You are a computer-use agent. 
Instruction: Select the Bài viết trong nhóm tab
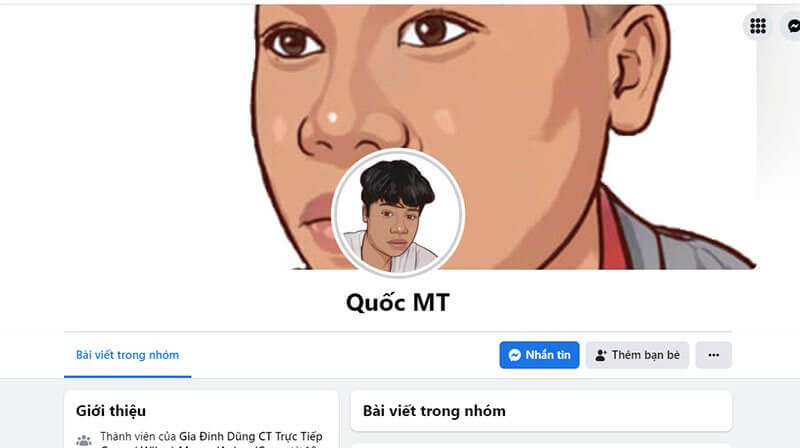click(x=128, y=355)
